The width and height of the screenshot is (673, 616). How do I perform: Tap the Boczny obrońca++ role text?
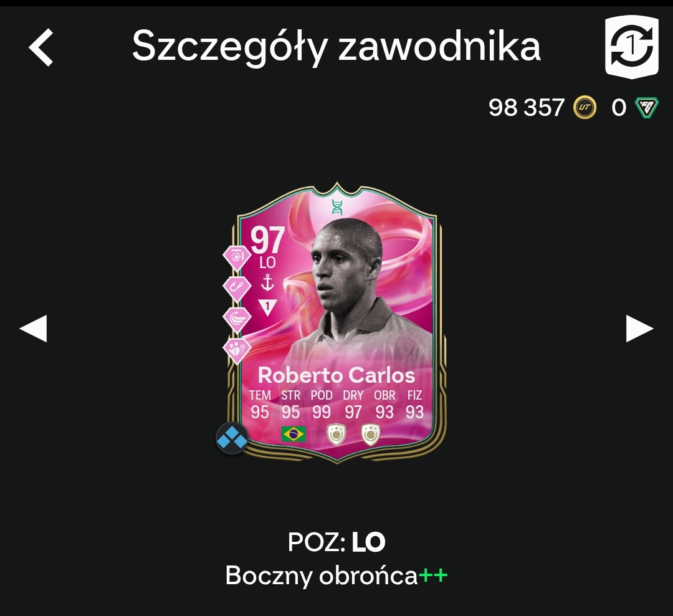point(336,575)
